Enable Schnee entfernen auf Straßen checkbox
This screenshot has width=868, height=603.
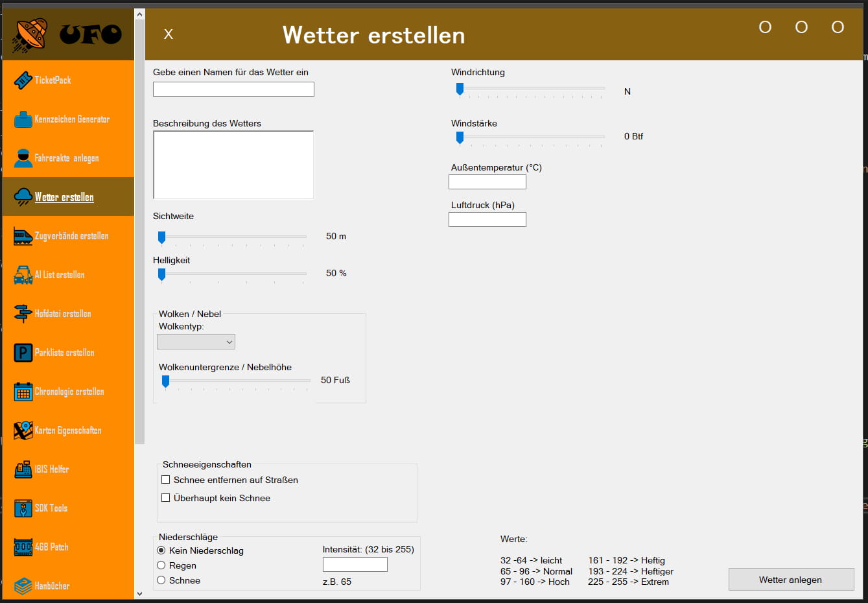coord(166,480)
